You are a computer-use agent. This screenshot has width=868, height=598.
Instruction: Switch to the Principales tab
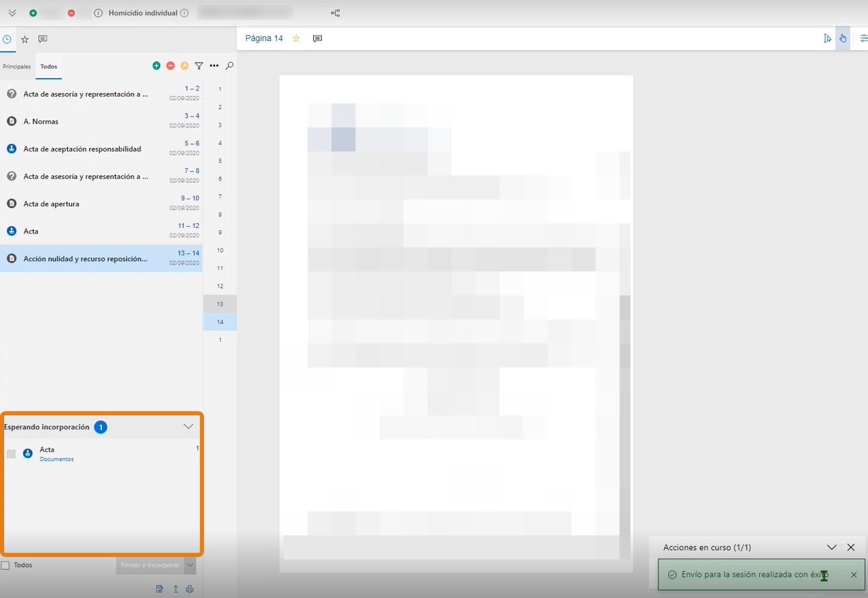coord(16,66)
